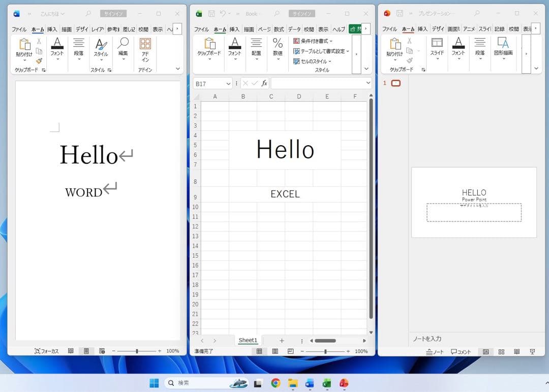This screenshot has height=392, width=549.
Task: Click Save icon in Excel title bar
Action: [x=211, y=14]
